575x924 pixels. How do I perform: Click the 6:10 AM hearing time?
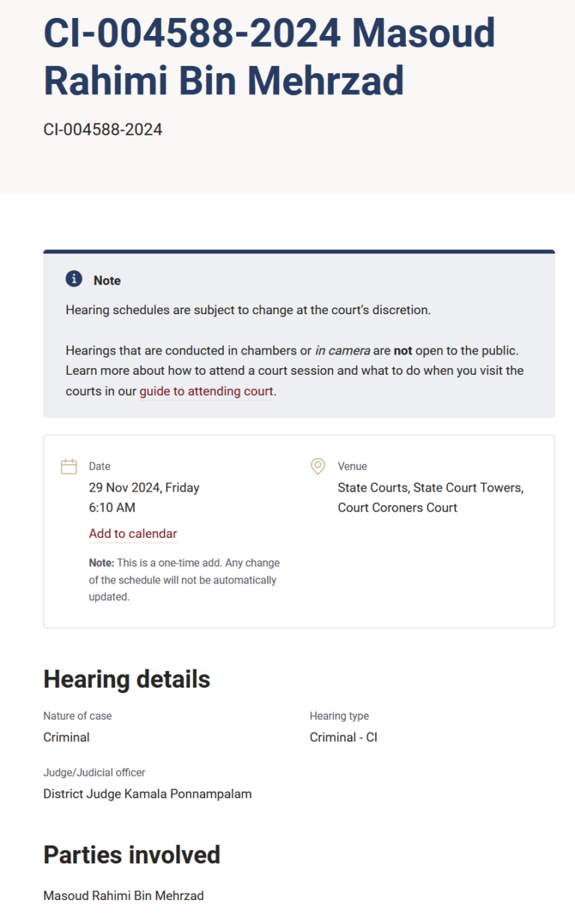[x=112, y=507]
